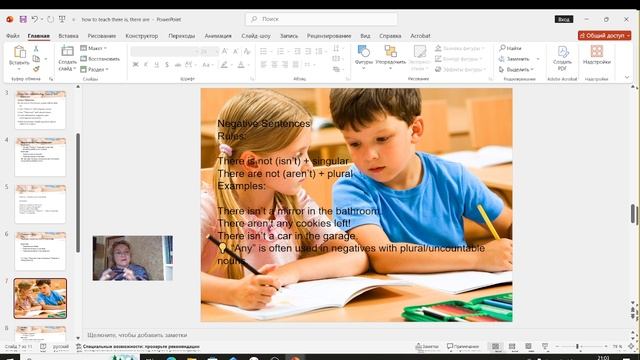The image size is (640, 360).
Task: Collapse the ribbon with the chevron
Action: [x=627, y=77]
